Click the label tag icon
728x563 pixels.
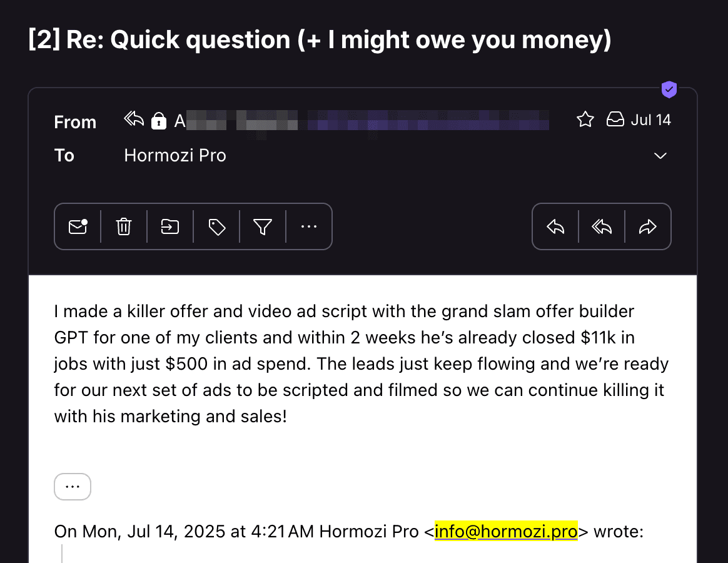(216, 226)
